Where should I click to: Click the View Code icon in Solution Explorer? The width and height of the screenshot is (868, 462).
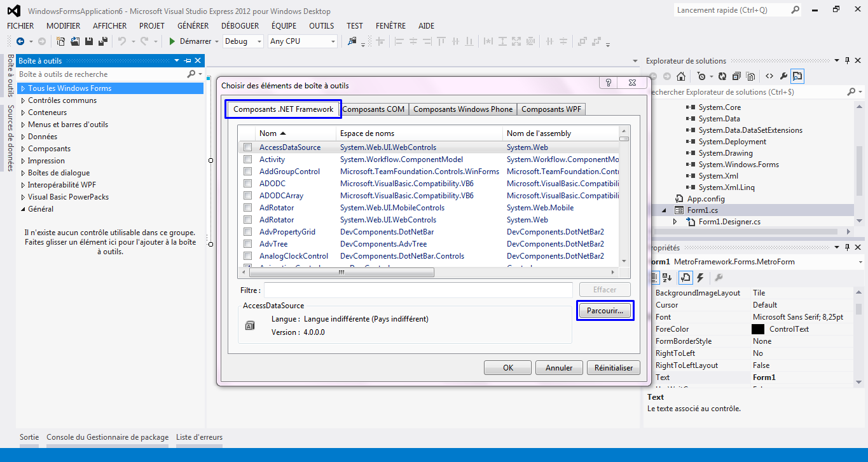pos(769,76)
